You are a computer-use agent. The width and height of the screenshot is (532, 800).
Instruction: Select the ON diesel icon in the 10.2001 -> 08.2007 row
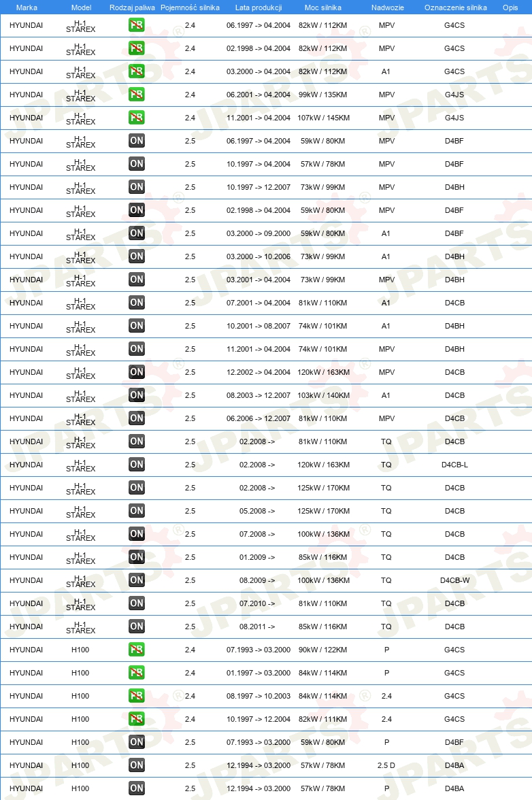[x=136, y=325]
